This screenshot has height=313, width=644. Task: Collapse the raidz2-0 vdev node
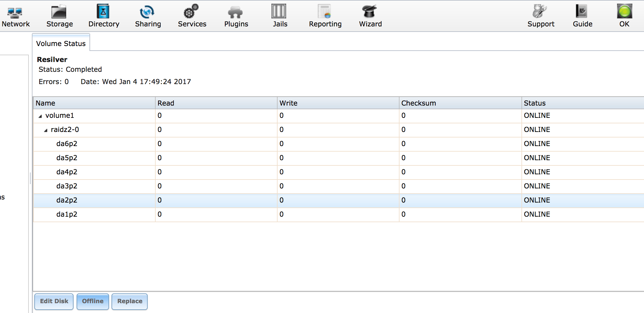point(46,130)
